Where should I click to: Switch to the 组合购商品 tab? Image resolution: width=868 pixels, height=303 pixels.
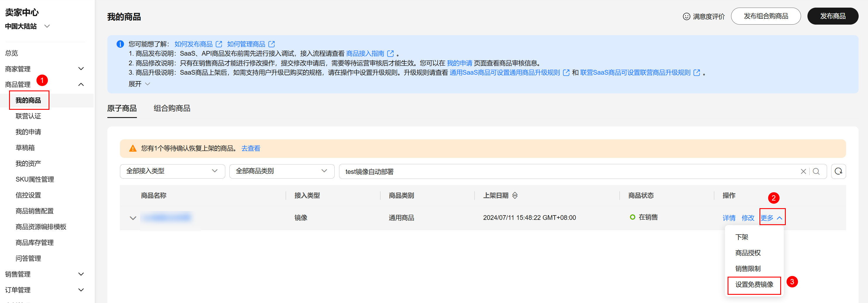[x=172, y=109]
